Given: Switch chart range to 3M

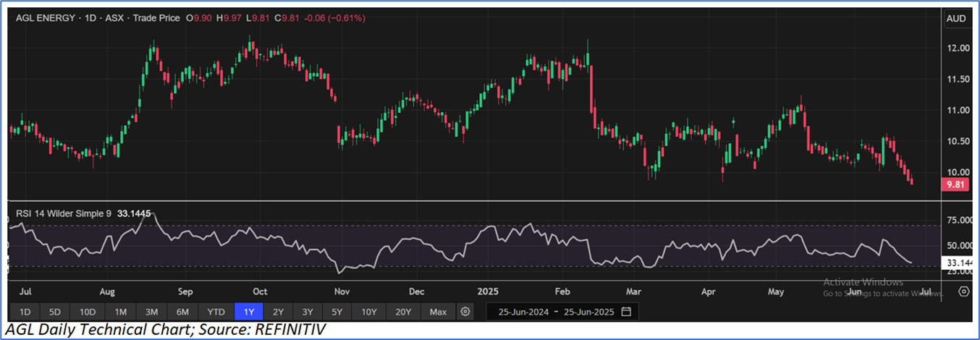Looking at the screenshot, I should coord(151,312).
